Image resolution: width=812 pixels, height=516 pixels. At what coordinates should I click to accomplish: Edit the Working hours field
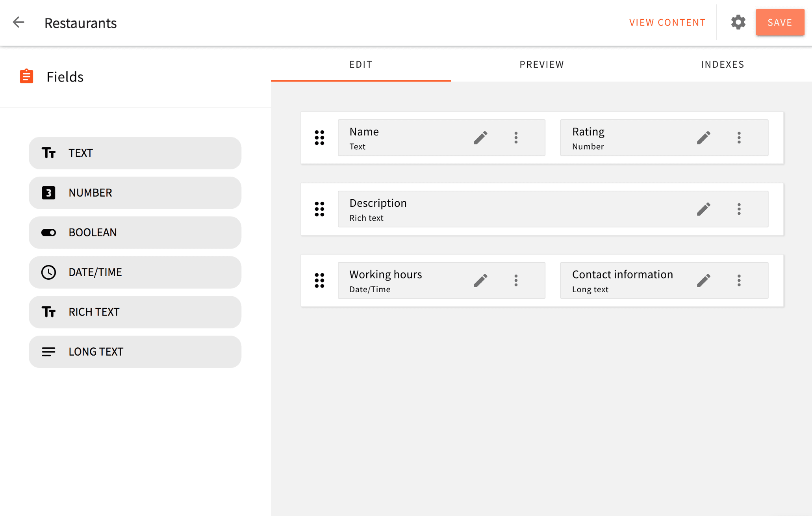480,280
